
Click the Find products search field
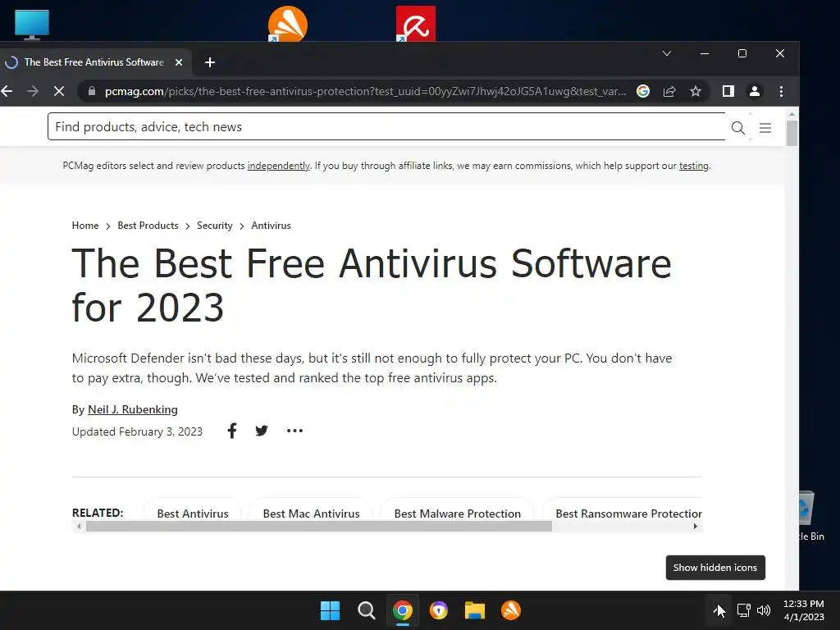pos(386,127)
